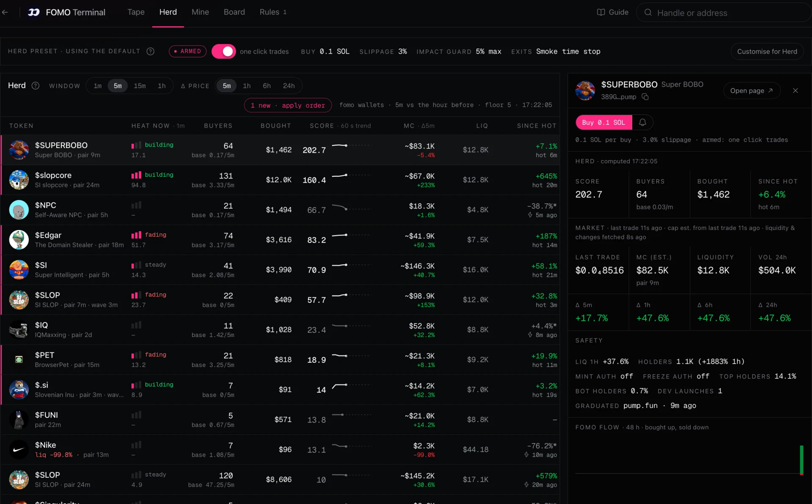Click the $SLOP row with 120 buyers

click(x=280, y=479)
